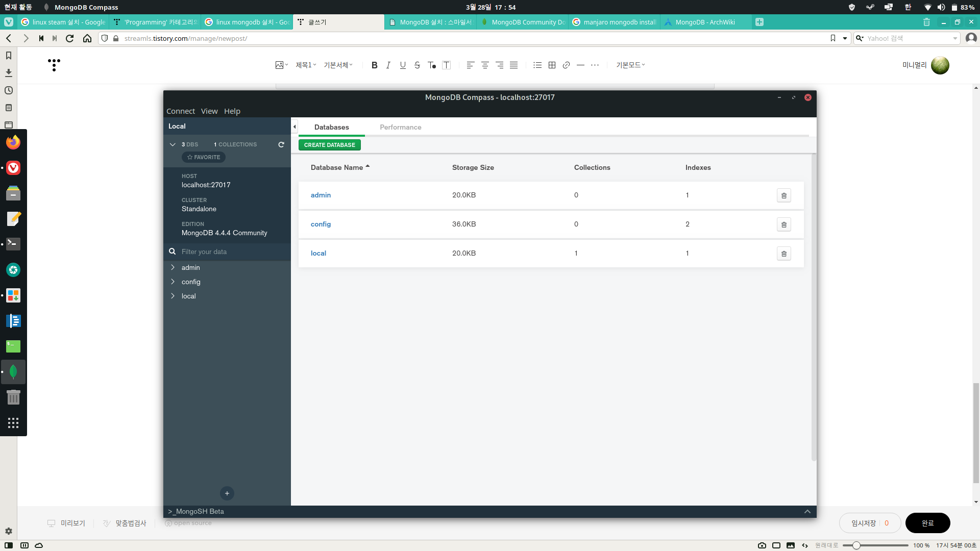Click the CREATE DATABASE button

point(329,145)
